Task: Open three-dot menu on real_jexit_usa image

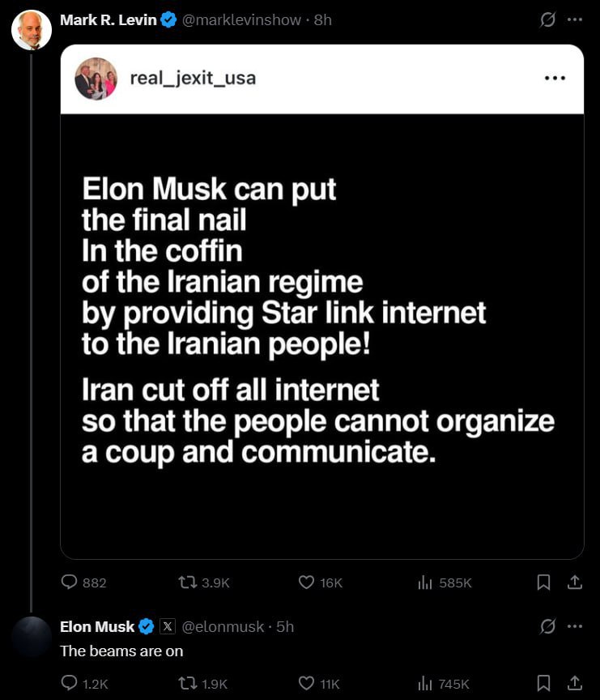Action: click(555, 78)
